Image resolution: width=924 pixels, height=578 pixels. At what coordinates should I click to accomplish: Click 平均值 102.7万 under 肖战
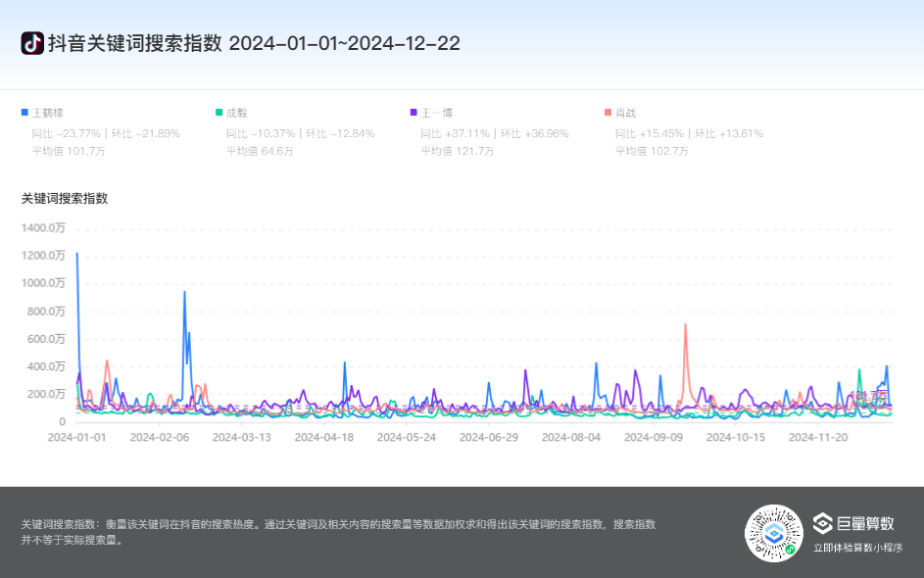pyautogui.click(x=653, y=152)
